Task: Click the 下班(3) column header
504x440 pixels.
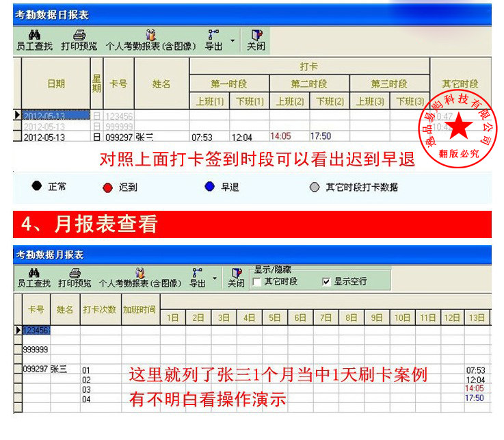Action: [410, 101]
